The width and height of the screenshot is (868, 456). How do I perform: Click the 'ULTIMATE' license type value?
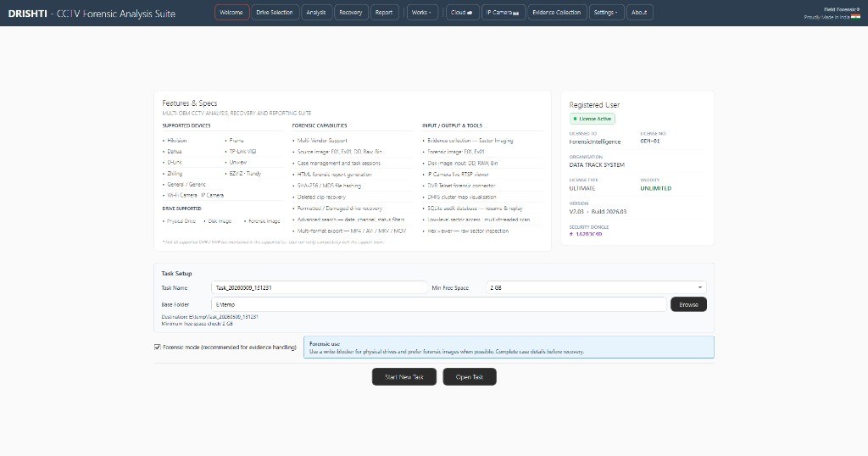[582, 188]
